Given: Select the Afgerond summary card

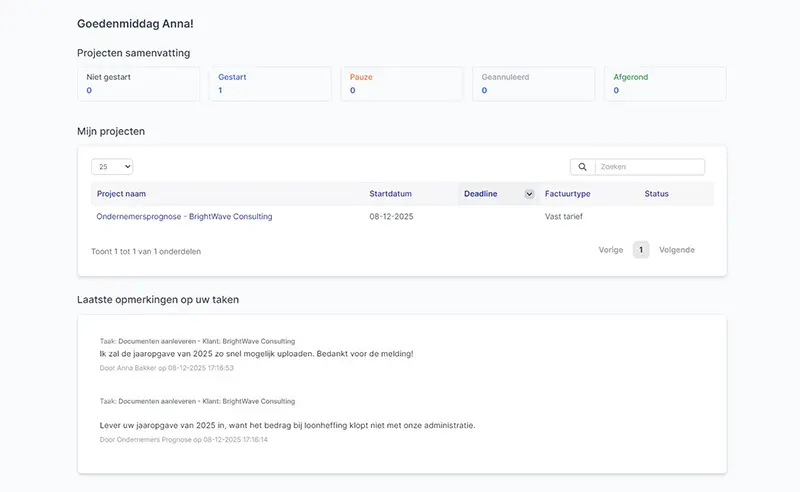Looking at the screenshot, I should [665, 84].
